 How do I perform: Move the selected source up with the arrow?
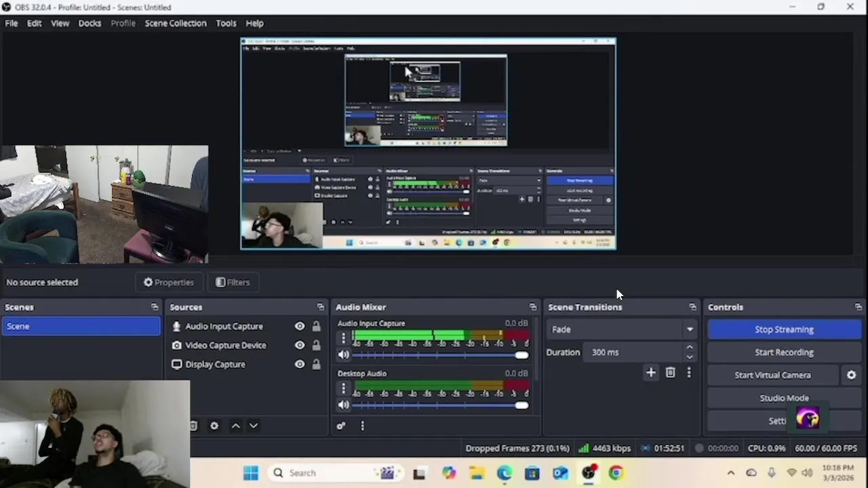235,426
